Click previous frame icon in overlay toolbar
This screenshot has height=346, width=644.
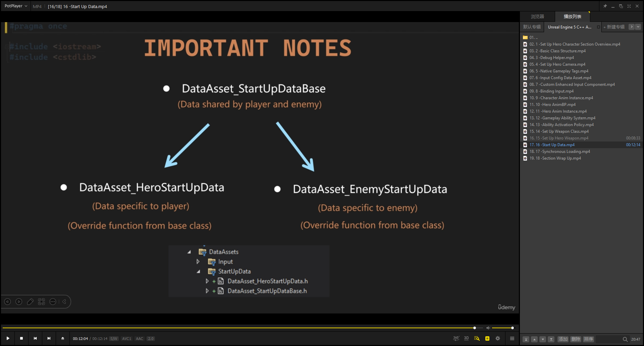(7, 302)
